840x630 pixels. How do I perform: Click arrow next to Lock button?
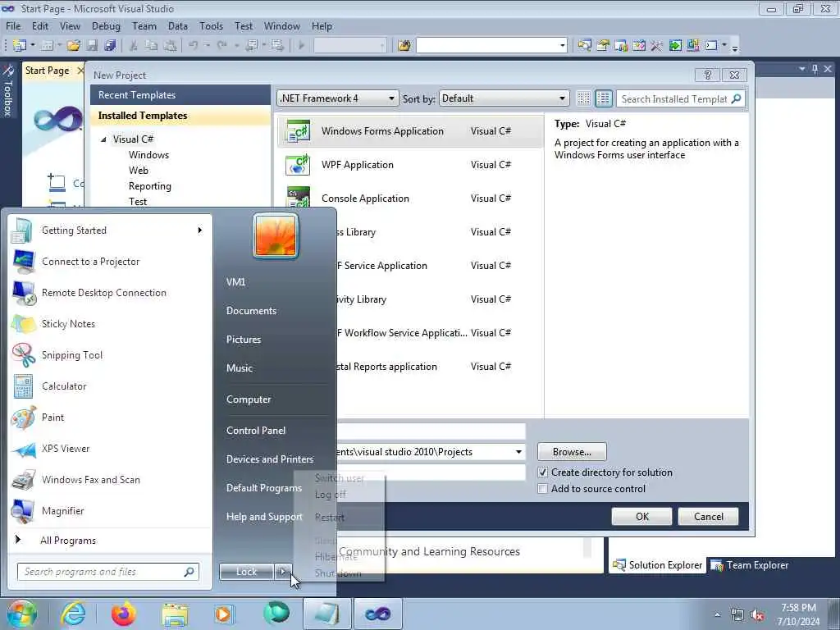click(283, 572)
